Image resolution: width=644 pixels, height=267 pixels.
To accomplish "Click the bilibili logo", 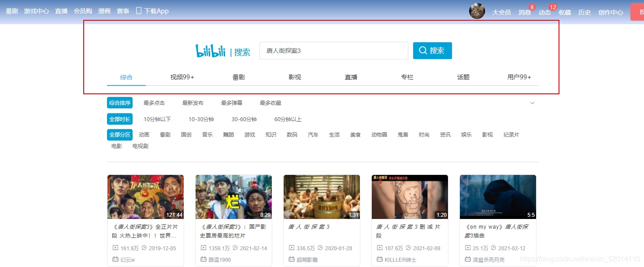I will tap(211, 51).
